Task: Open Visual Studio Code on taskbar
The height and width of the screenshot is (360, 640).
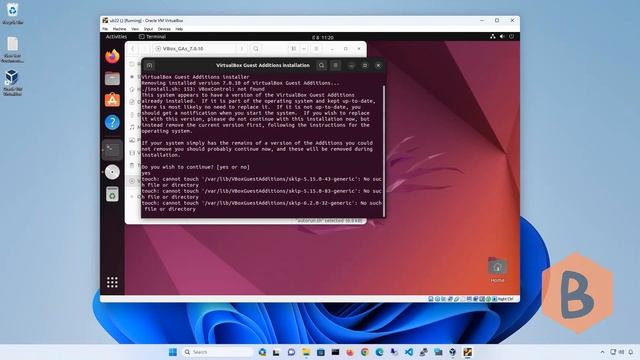Action: [409, 352]
